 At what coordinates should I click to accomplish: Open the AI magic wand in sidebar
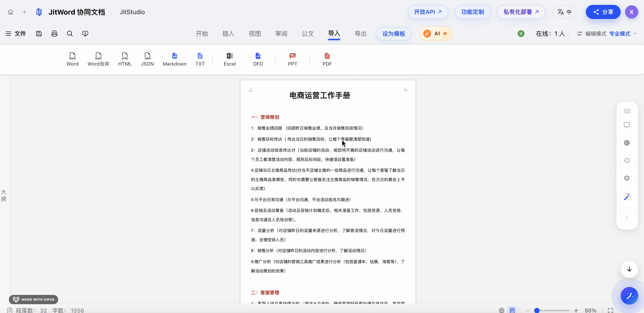pos(627,197)
